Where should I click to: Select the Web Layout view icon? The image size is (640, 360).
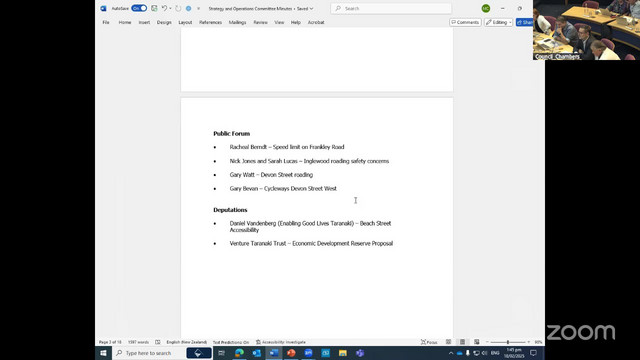click(x=476, y=342)
